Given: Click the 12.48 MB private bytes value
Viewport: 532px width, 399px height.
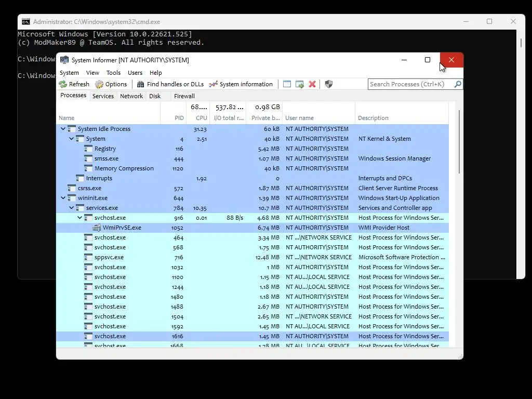Looking at the screenshot, I should point(268,257).
